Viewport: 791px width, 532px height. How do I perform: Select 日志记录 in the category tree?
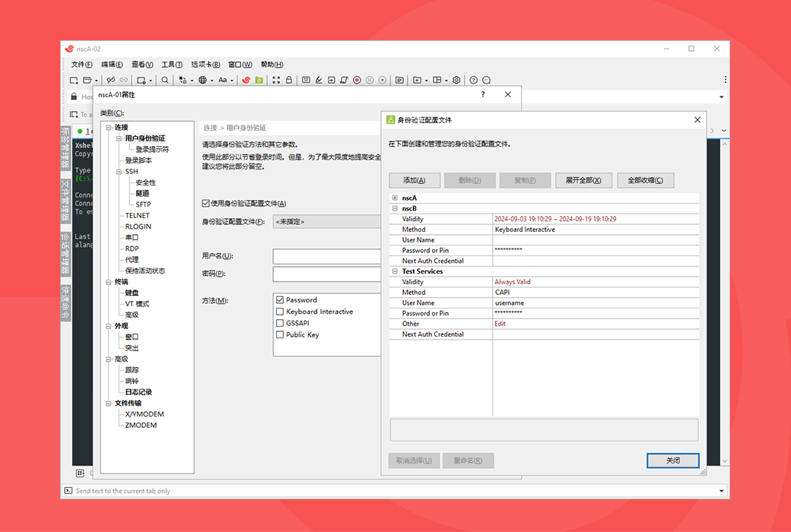pyautogui.click(x=138, y=392)
